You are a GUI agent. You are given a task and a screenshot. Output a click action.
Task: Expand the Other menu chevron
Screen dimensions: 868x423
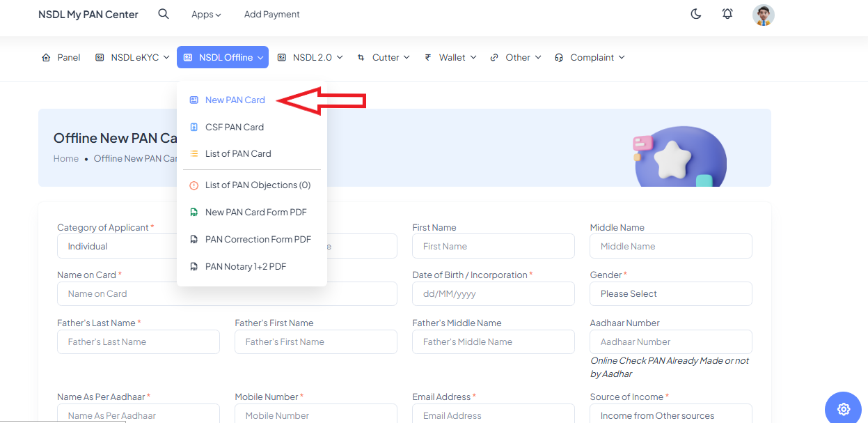click(x=538, y=57)
